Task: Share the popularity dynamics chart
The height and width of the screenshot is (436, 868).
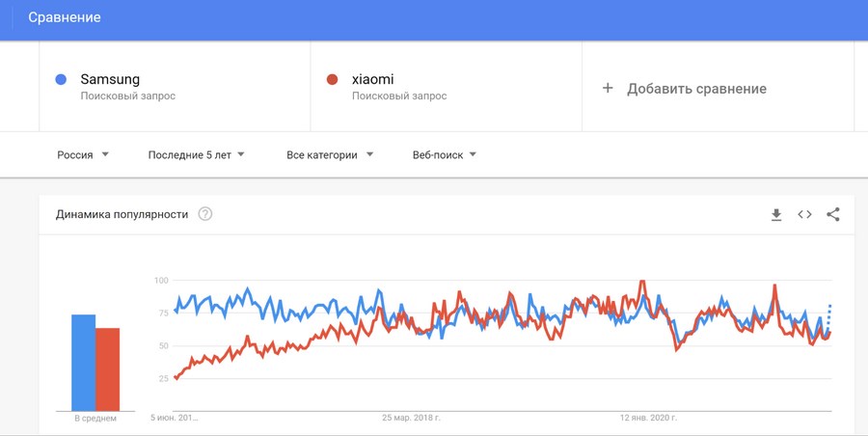Action: (x=832, y=214)
